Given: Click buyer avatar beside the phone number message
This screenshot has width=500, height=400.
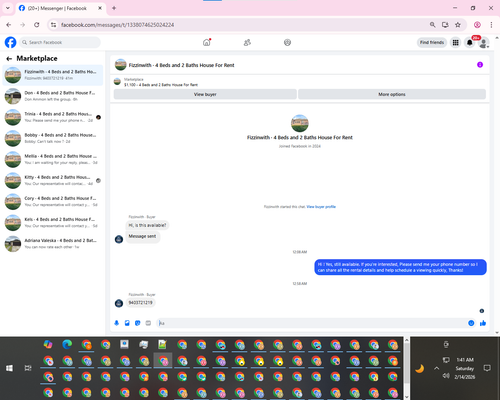Looking at the screenshot, I should coord(119,303).
